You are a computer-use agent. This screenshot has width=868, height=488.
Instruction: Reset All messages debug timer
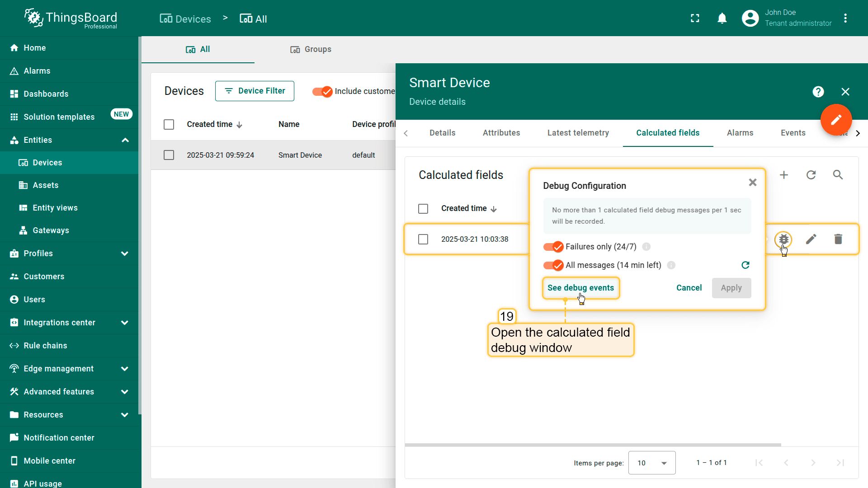tap(745, 265)
